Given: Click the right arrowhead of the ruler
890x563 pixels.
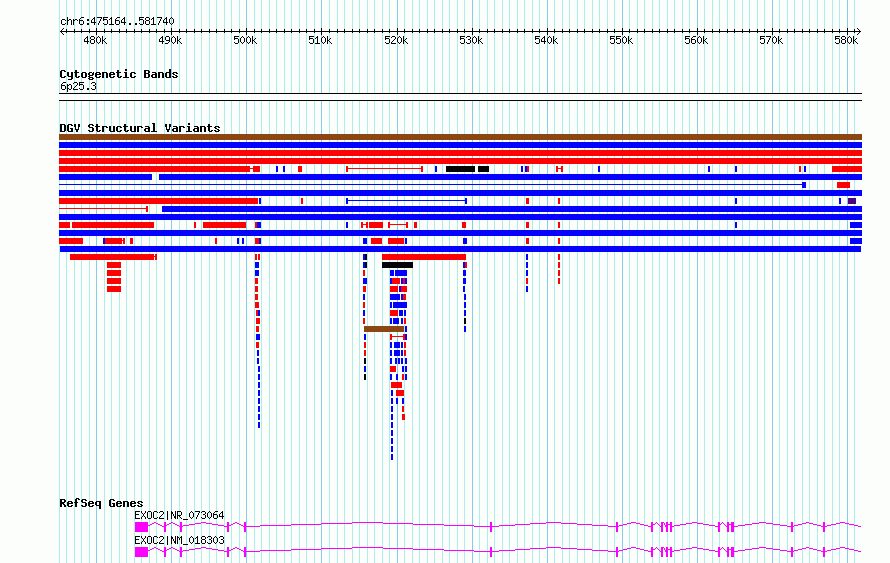Looking at the screenshot, I should [x=859, y=32].
